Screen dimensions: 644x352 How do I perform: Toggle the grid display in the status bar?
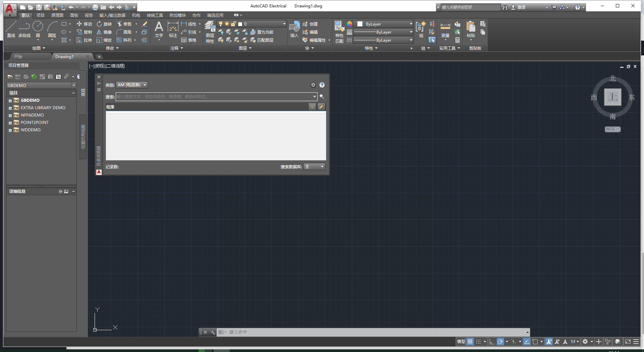click(470, 342)
